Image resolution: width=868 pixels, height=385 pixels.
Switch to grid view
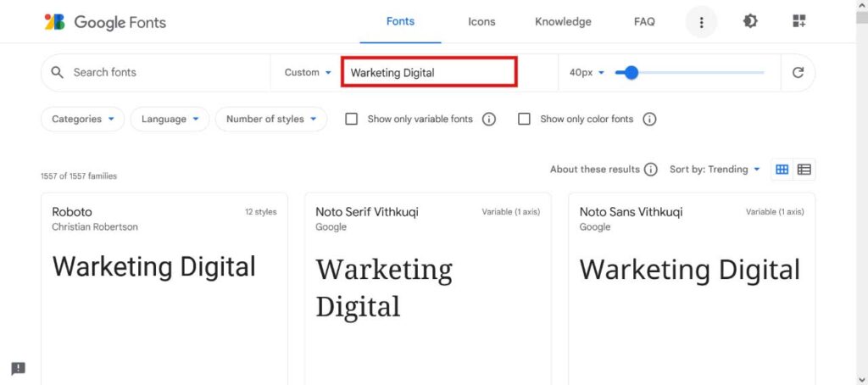782,170
